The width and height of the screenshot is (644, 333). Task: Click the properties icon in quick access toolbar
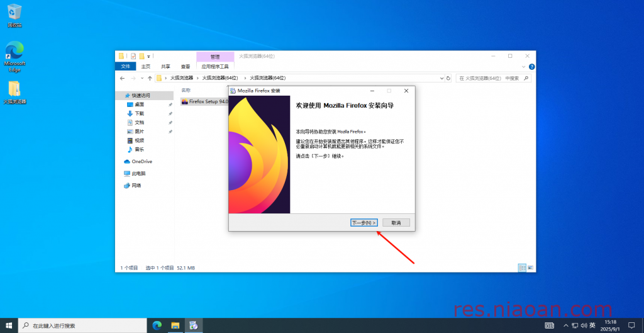click(x=133, y=56)
